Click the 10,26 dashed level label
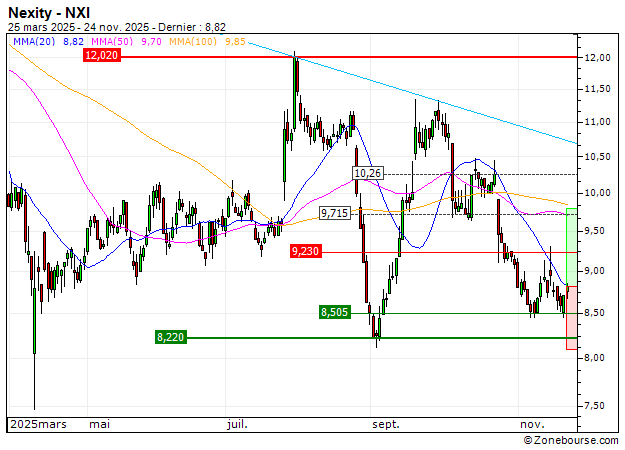This screenshot has height=450, width=625. pos(368,173)
